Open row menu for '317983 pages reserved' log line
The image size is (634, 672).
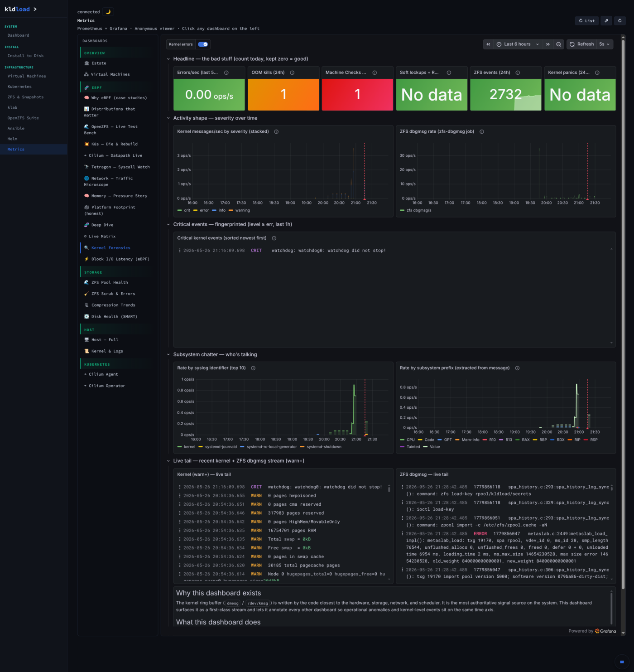[180, 513]
